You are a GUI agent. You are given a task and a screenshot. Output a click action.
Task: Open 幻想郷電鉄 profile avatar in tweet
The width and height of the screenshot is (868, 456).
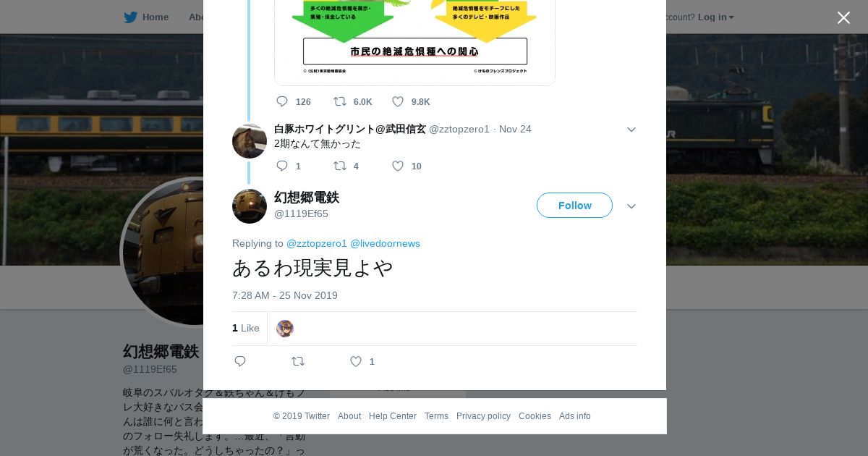click(x=250, y=206)
